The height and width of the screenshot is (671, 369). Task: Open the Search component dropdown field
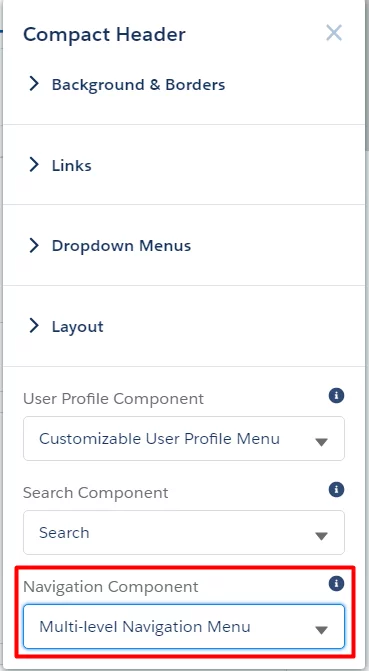point(184,532)
